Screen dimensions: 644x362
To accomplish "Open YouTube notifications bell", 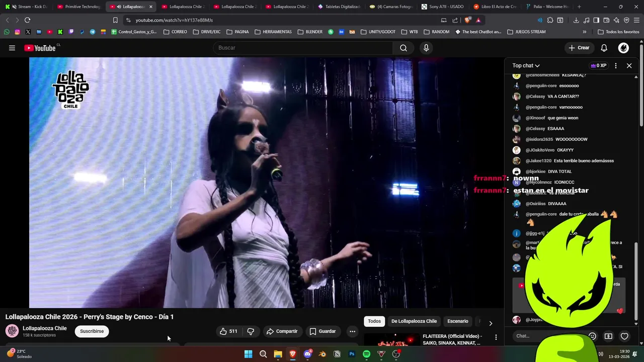I will pos(604,48).
